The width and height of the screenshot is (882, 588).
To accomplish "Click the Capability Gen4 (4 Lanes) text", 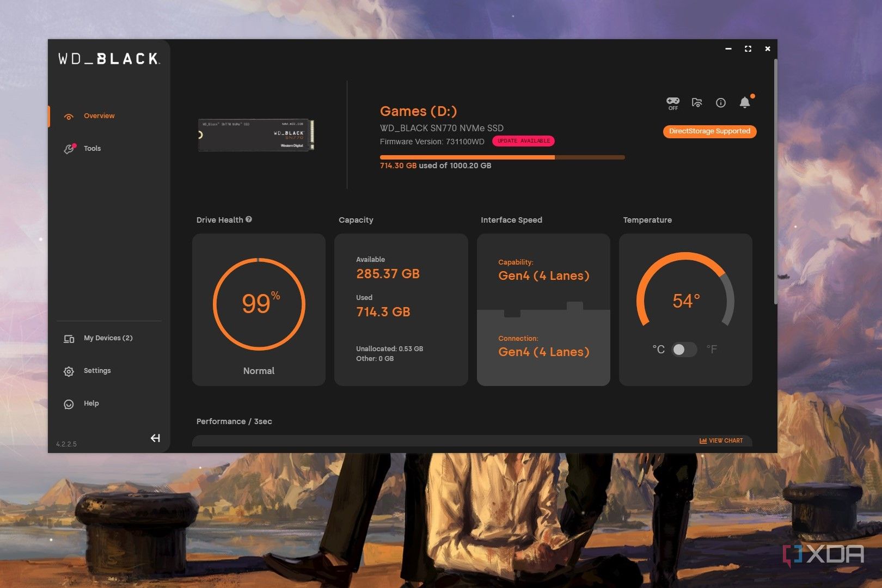I will click(x=544, y=275).
